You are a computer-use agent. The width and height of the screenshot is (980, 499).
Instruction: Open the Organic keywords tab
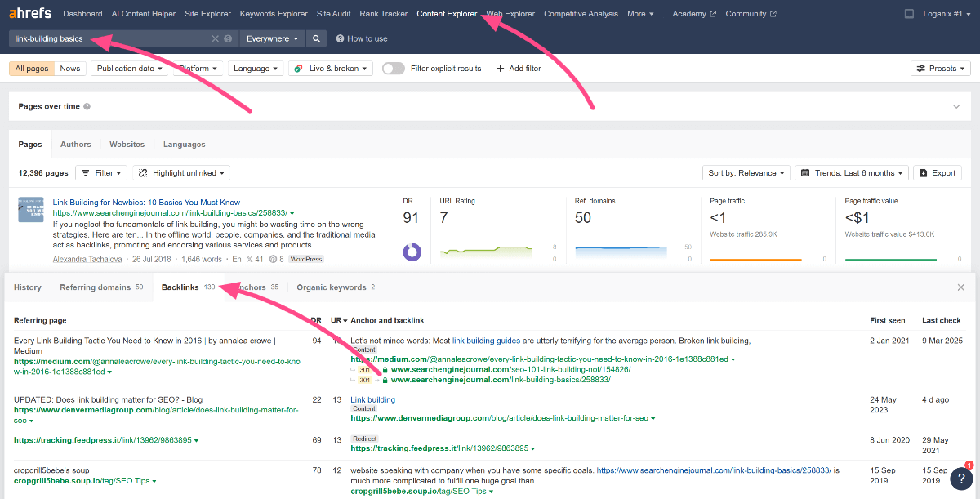336,287
